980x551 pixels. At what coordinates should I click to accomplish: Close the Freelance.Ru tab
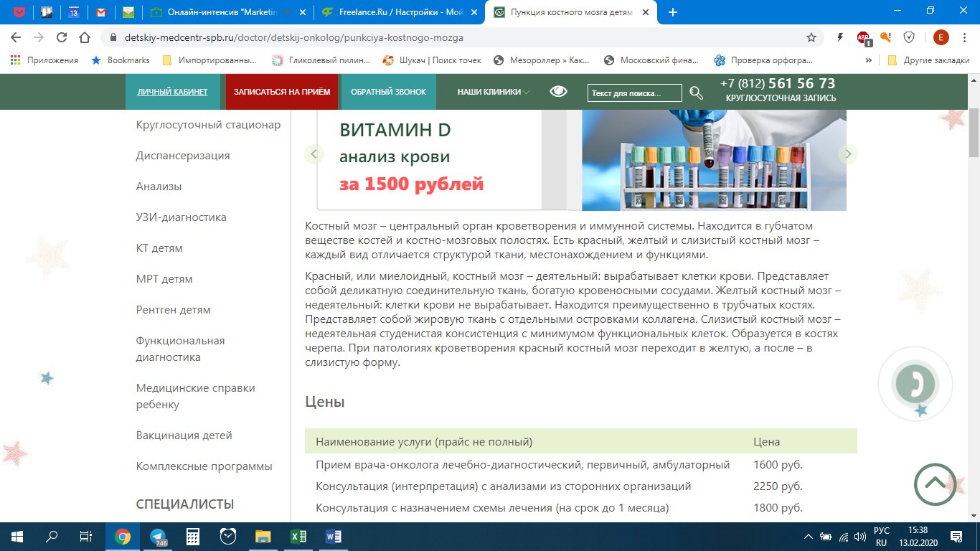point(473,12)
